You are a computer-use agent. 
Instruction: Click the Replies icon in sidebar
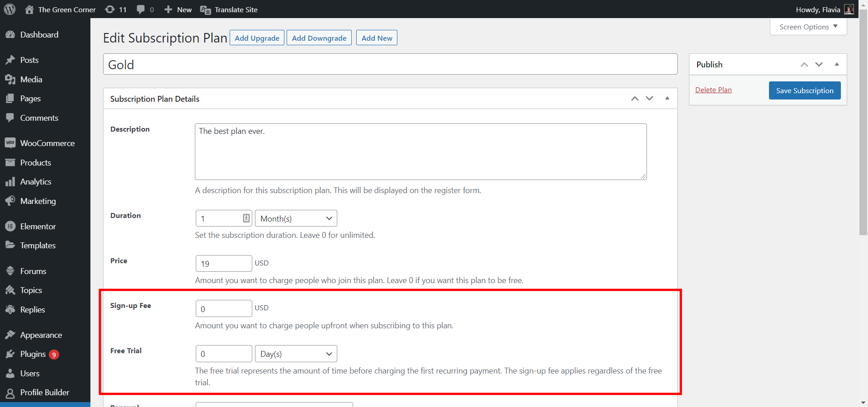point(10,310)
